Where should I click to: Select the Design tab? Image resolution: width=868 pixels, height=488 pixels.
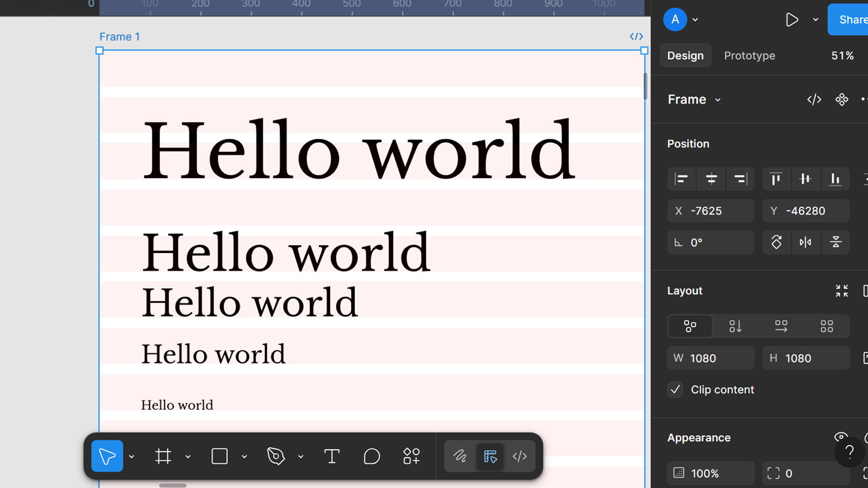pos(685,55)
